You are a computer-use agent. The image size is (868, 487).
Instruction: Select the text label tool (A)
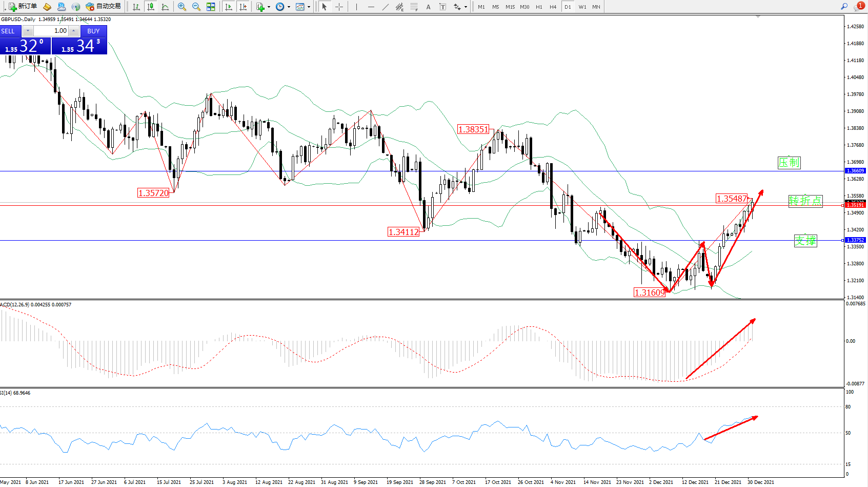pyautogui.click(x=428, y=7)
